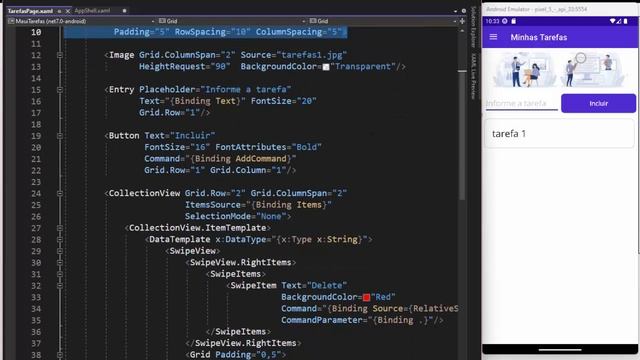
Task: Collapse the Entry element at line 15
Action: click(x=60, y=89)
